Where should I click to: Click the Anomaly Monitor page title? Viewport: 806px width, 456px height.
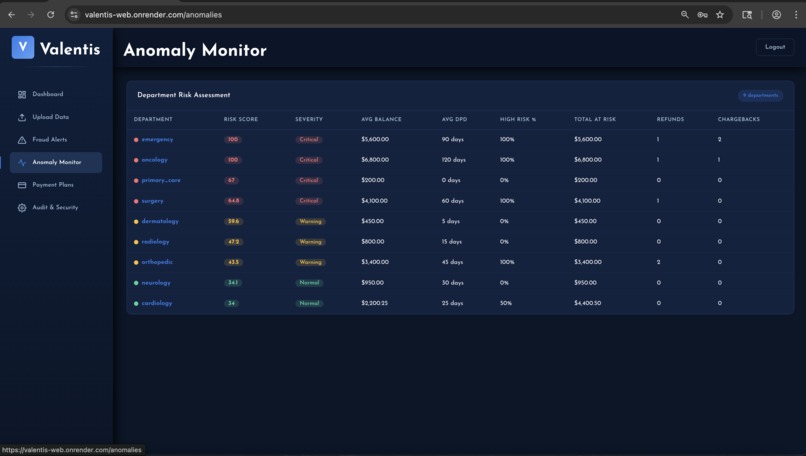[x=195, y=50]
